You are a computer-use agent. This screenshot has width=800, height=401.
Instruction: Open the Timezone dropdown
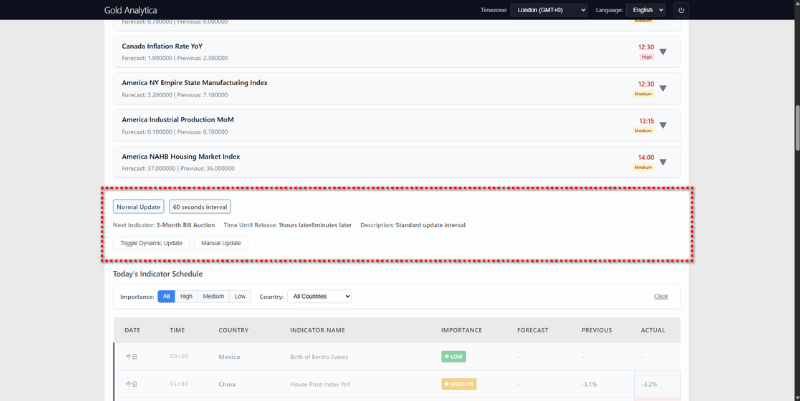548,10
